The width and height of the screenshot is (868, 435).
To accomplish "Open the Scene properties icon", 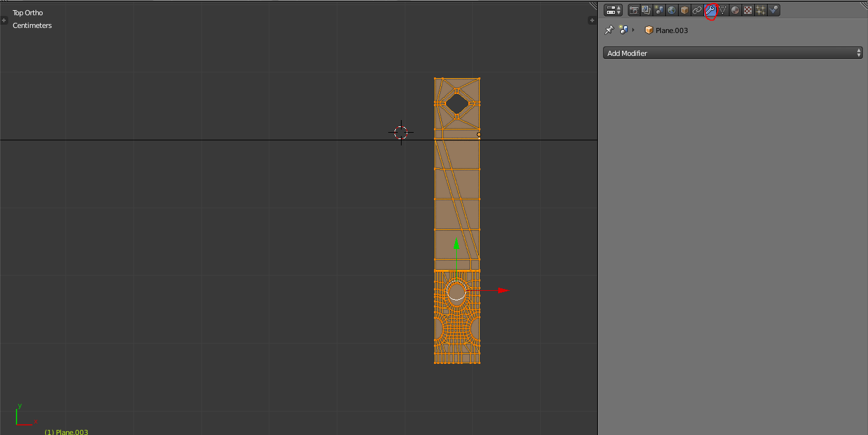I will tap(658, 10).
